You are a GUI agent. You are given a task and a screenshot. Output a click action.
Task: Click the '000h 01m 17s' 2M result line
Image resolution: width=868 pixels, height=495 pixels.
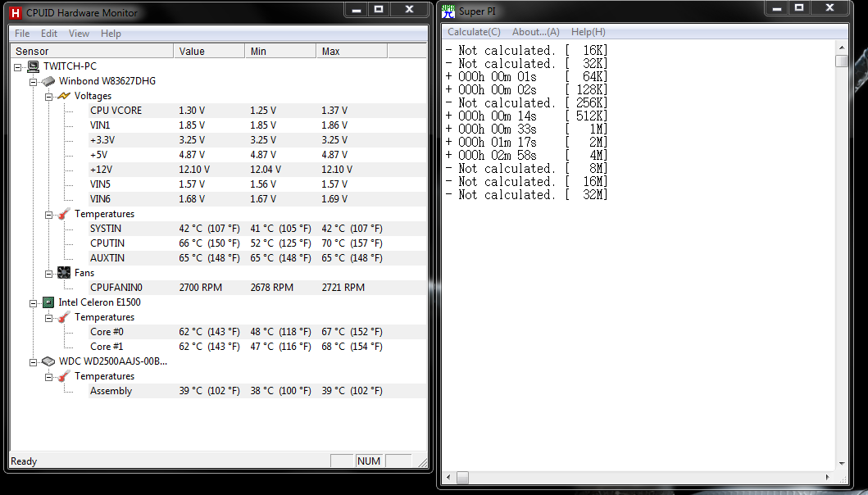(x=526, y=143)
